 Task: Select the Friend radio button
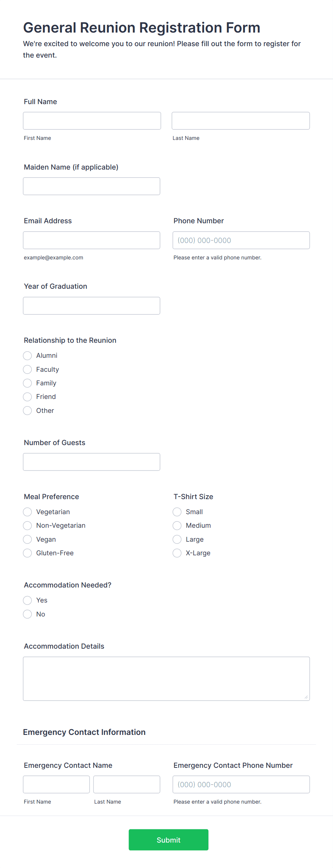coord(27,397)
